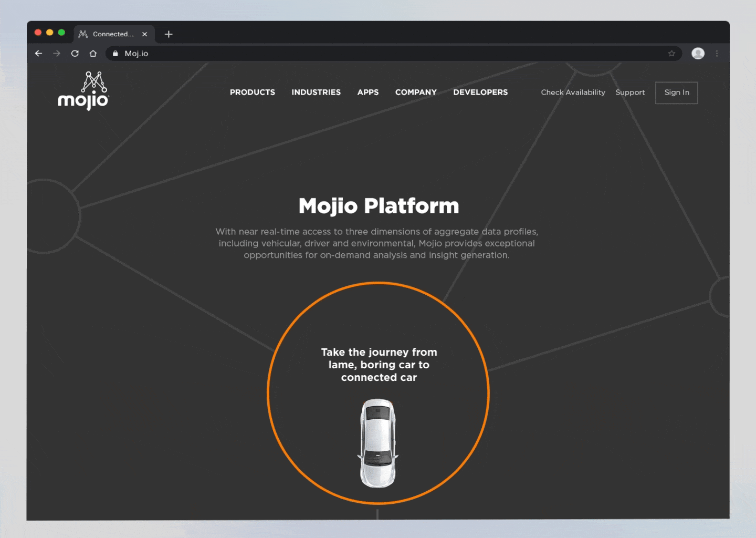Viewport: 756px width, 538px height.
Task: Open the browser home icon
Action: [x=93, y=53]
